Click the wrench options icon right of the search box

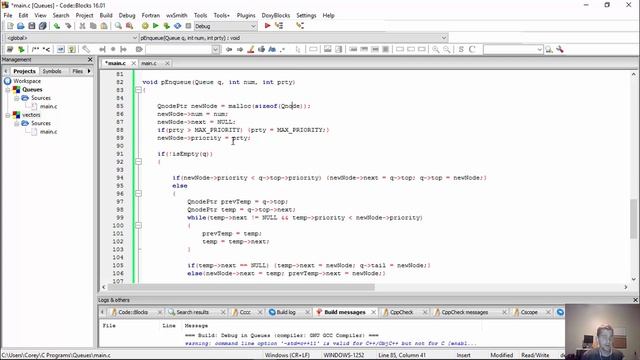coord(560,49)
